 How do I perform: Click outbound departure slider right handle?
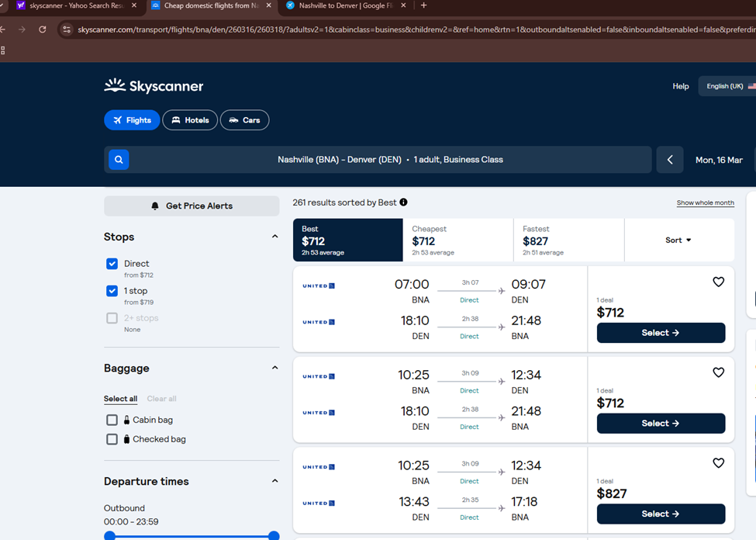point(274,535)
